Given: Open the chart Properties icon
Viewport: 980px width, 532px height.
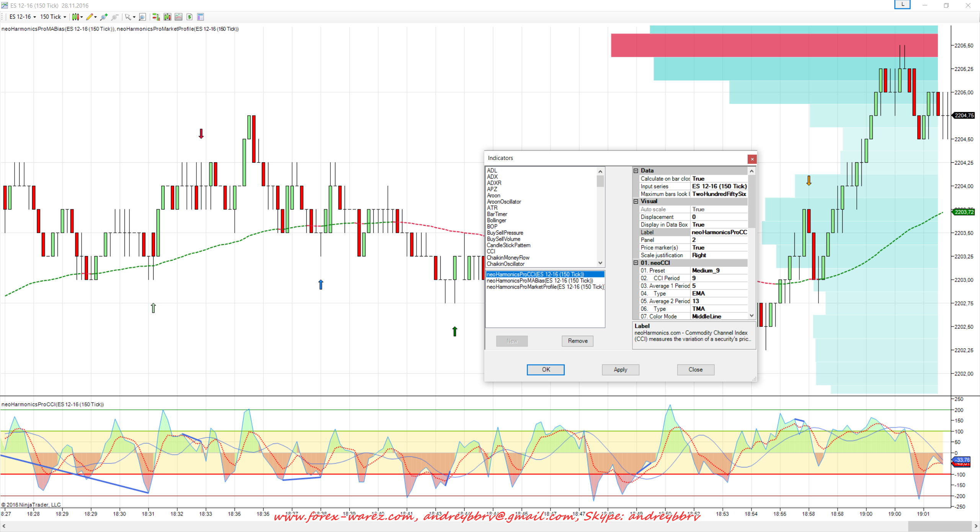Looking at the screenshot, I should coord(200,17).
